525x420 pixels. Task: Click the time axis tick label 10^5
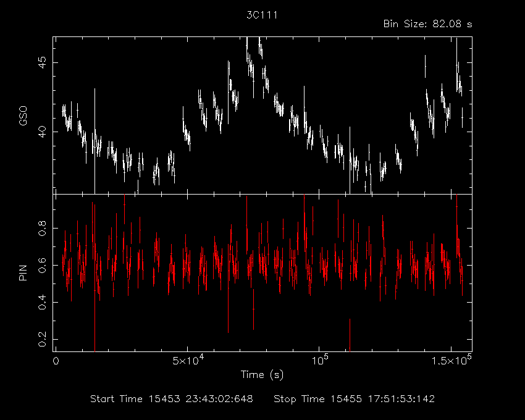tap(320, 359)
